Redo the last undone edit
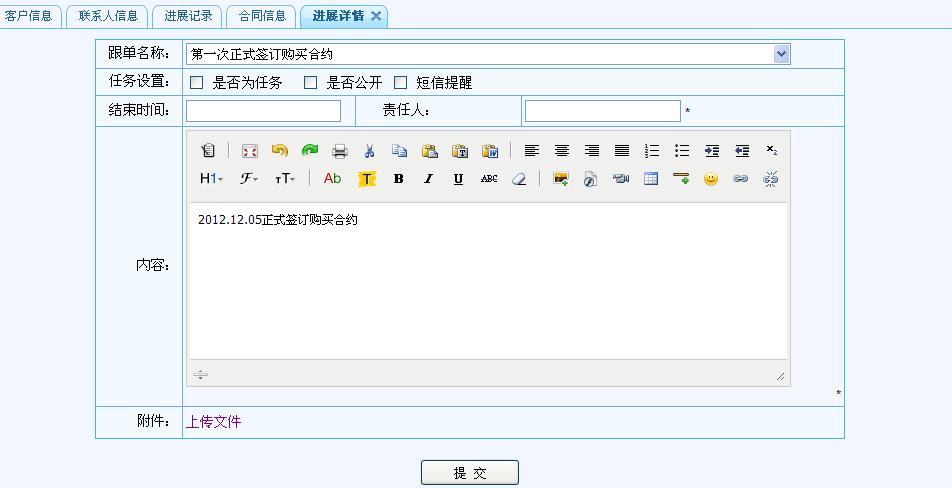952x488 pixels. [x=310, y=151]
